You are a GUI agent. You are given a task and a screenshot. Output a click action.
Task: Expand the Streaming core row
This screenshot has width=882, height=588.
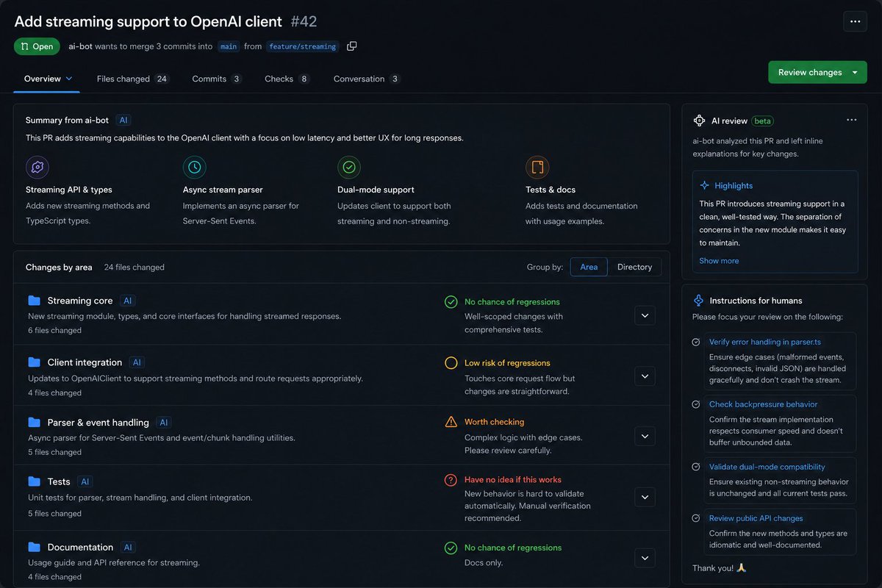pos(645,315)
